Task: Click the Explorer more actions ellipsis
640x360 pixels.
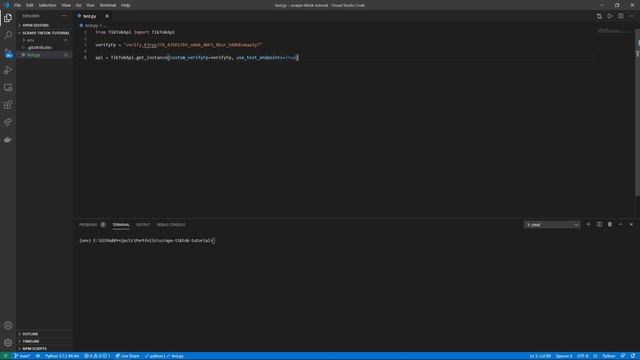Action: (x=64, y=16)
